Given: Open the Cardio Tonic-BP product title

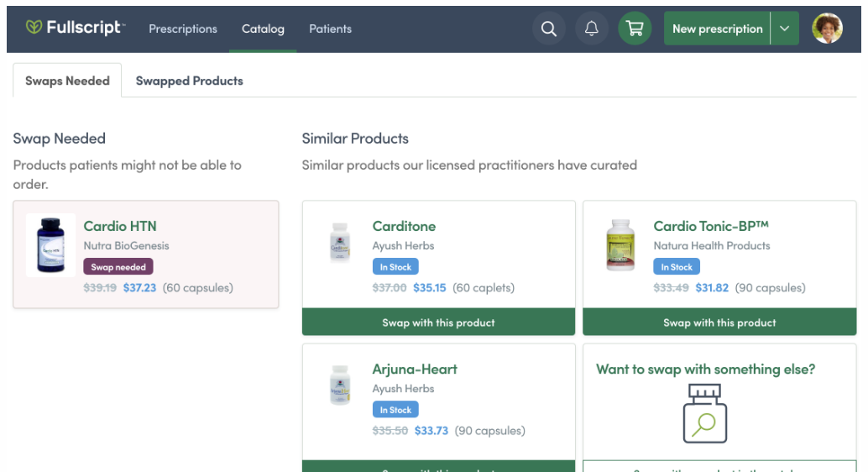Looking at the screenshot, I should (x=711, y=226).
